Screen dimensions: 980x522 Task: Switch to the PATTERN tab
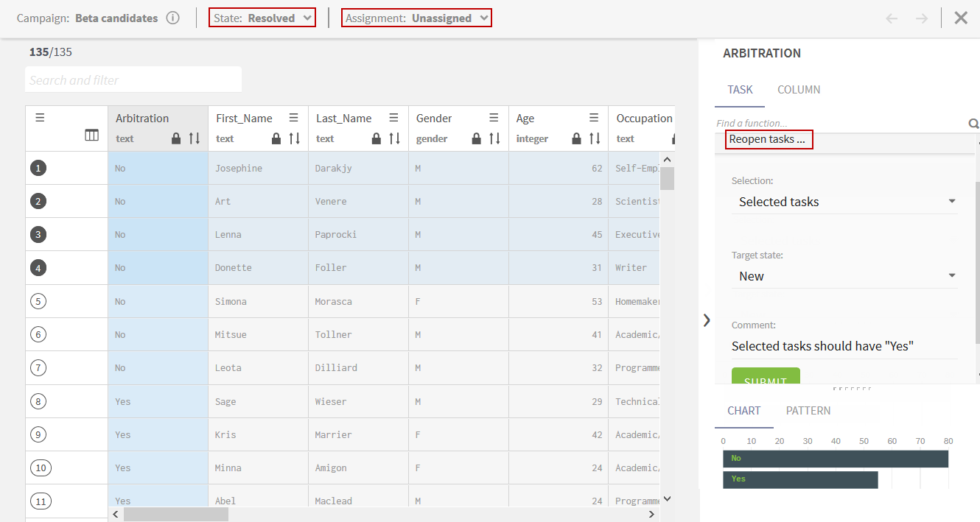(808, 411)
